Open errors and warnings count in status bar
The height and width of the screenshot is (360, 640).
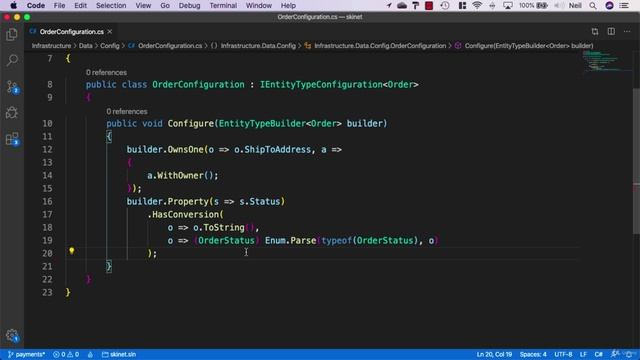coord(66,354)
